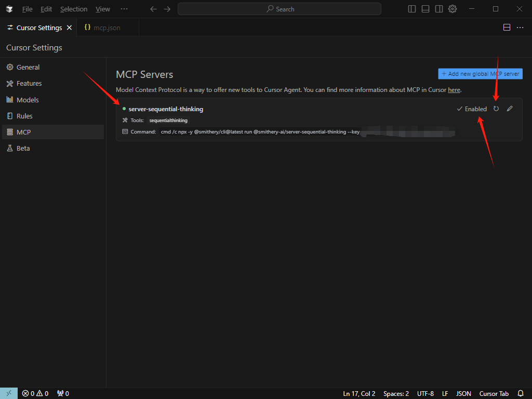Refresh the server-sequential-thinking MCP server
Image resolution: width=532 pixels, height=399 pixels.
coord(496,109)
